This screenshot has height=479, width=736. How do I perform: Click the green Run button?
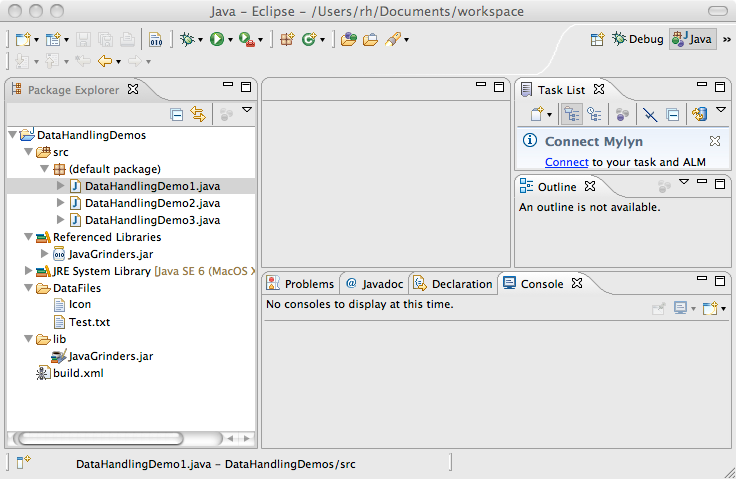[x=217, y=39]
